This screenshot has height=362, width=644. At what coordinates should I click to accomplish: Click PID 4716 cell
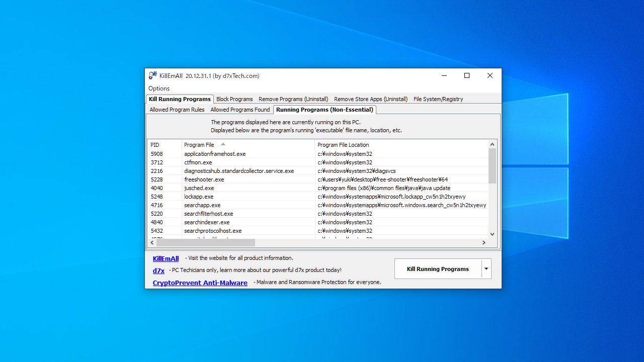coord(156,205)
